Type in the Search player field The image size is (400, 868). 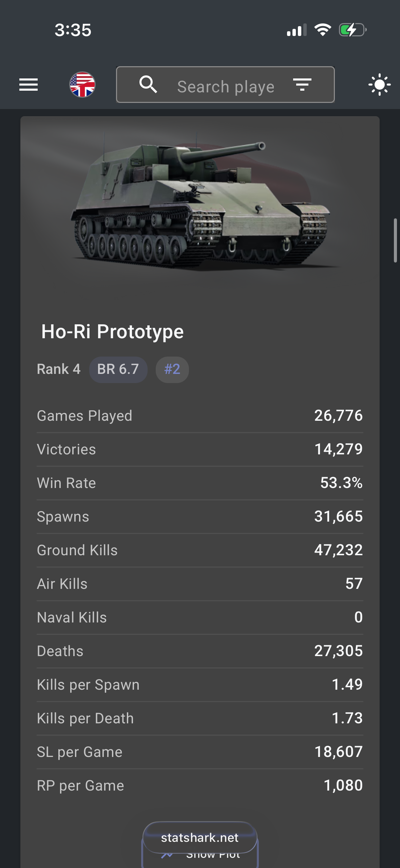226,87
